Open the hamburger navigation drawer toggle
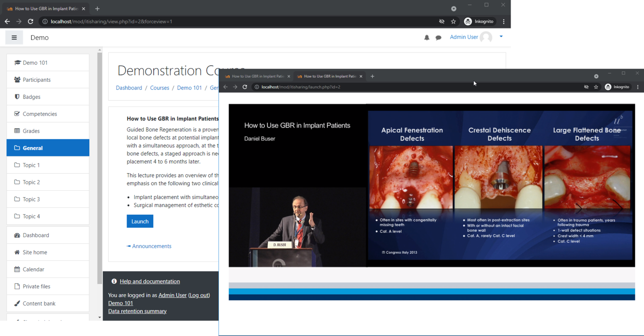Viewport: 644px width, 336px height. point(14,38)
